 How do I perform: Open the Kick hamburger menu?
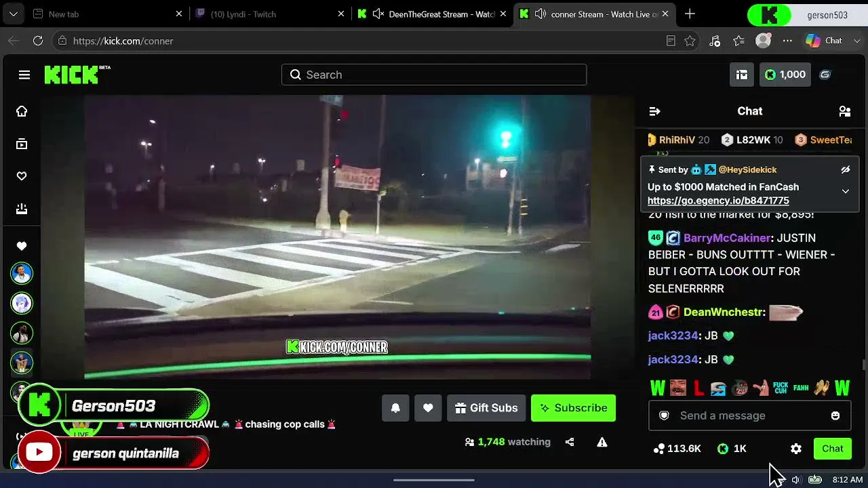pyautogui.click(x=24, y=75)
